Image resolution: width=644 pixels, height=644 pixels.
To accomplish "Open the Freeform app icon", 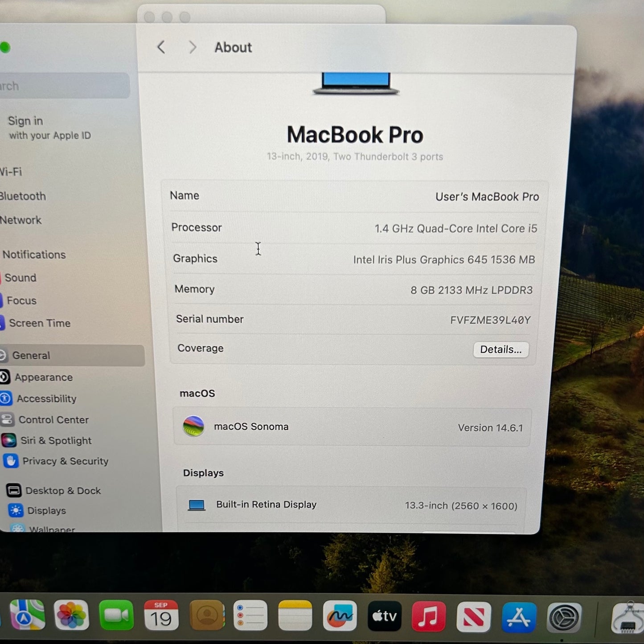I will coord(340,616).
